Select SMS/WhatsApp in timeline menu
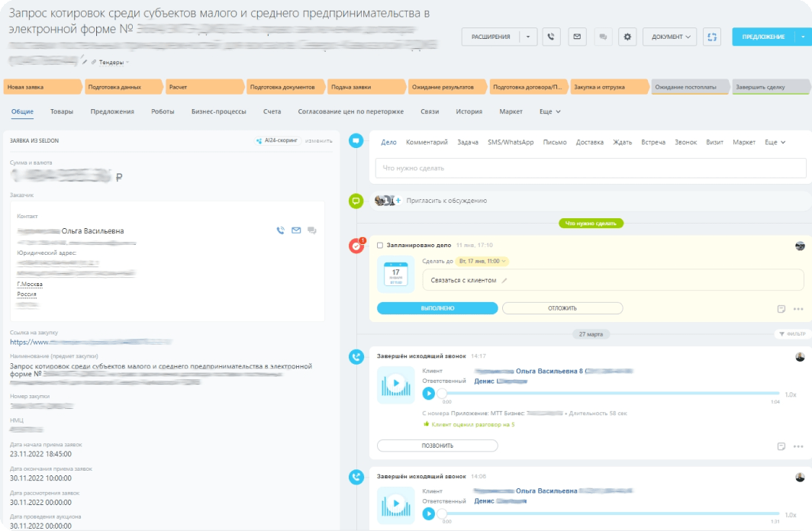Screen dimensions: 812x531 [x=511, y=142]
